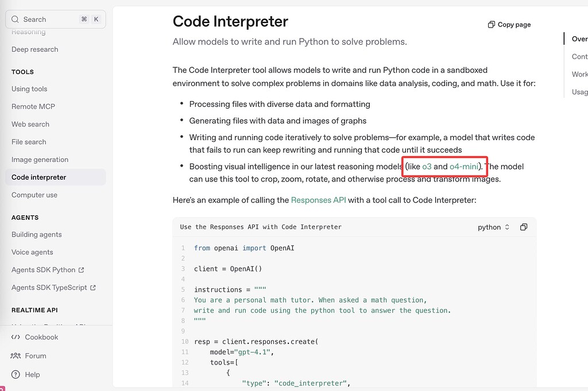588x391 pixels.
Task: Click the external link icon beside Agents SDK Python
Action: 82,270
